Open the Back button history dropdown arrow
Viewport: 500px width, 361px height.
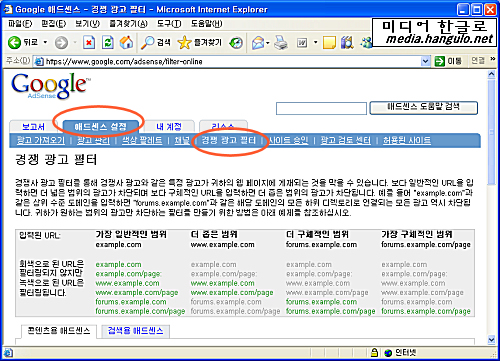pyautogui.click(x=45, y=42)
